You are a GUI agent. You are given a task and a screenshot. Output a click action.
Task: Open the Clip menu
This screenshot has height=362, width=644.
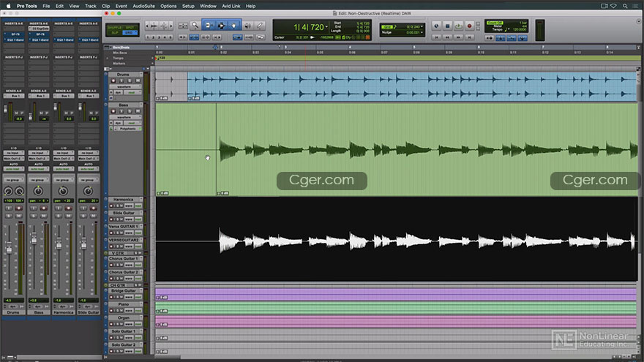click(105, 6)
